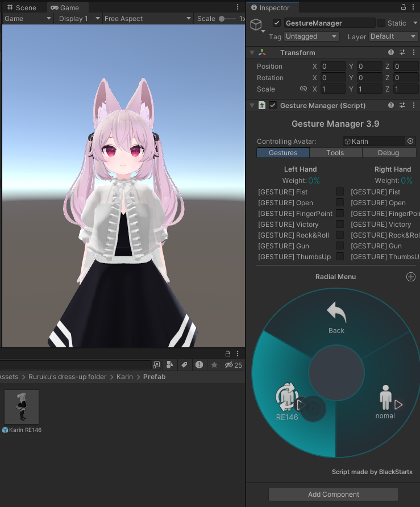The height and width of the screenshot is (507, 420).
Task: Select the nomal radial menu item
Action: tap(385, 402)
